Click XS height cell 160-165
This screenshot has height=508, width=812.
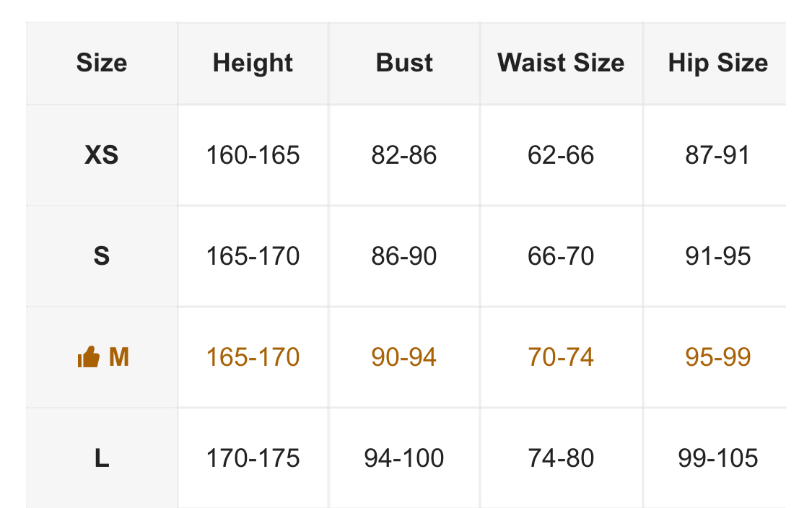click(x=253, y=155)
